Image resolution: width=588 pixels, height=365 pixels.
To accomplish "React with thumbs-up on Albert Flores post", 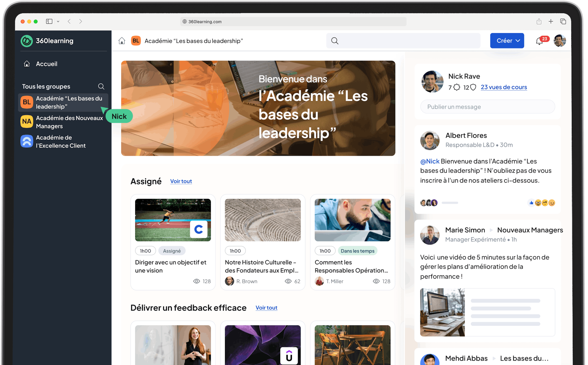I will (531, 203).
